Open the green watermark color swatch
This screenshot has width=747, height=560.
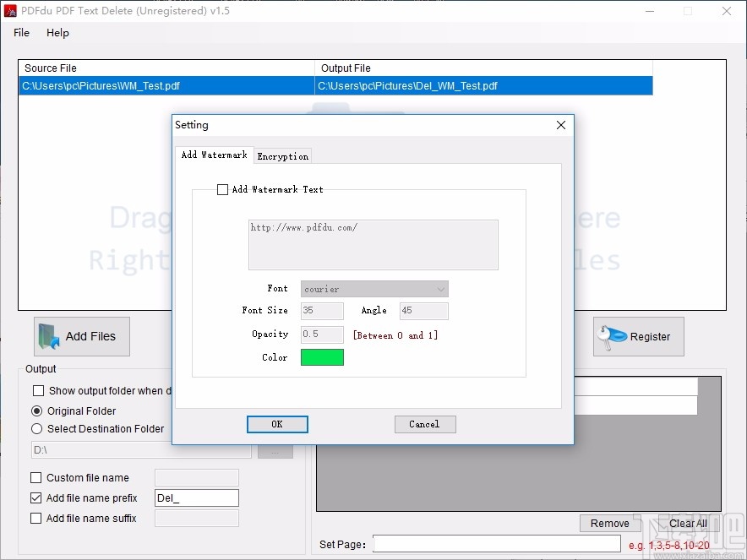[x=322, y=356]
